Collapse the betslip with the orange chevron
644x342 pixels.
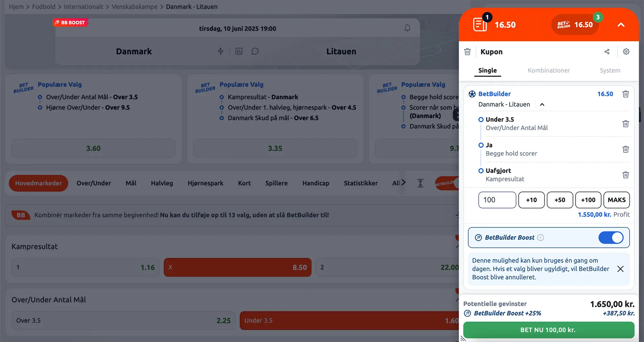[621, 24]
